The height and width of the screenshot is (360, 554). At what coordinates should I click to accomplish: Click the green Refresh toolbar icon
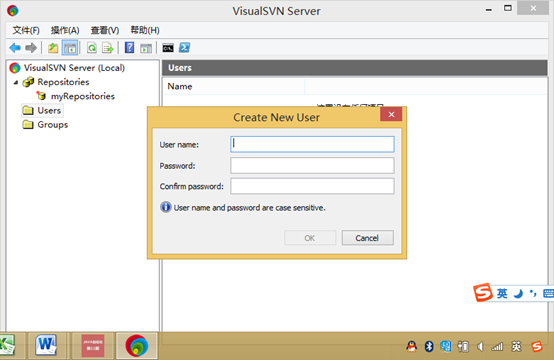[92, 48]
